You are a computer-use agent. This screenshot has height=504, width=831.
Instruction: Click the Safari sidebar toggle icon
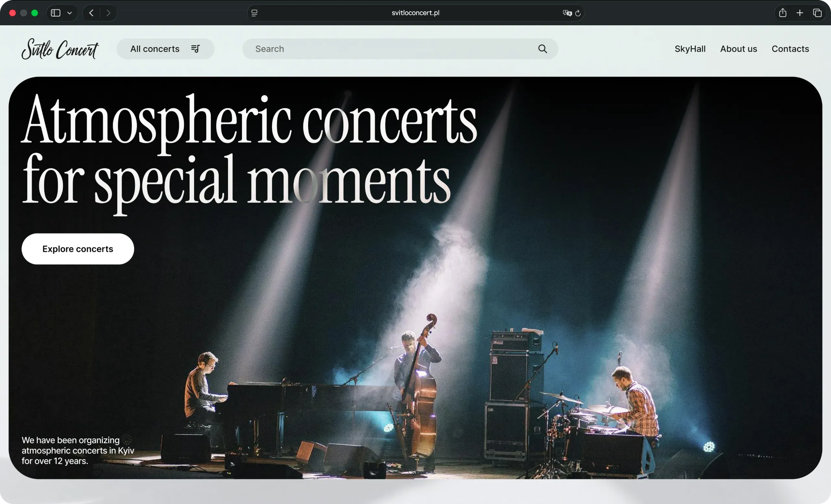pos(56,13)
